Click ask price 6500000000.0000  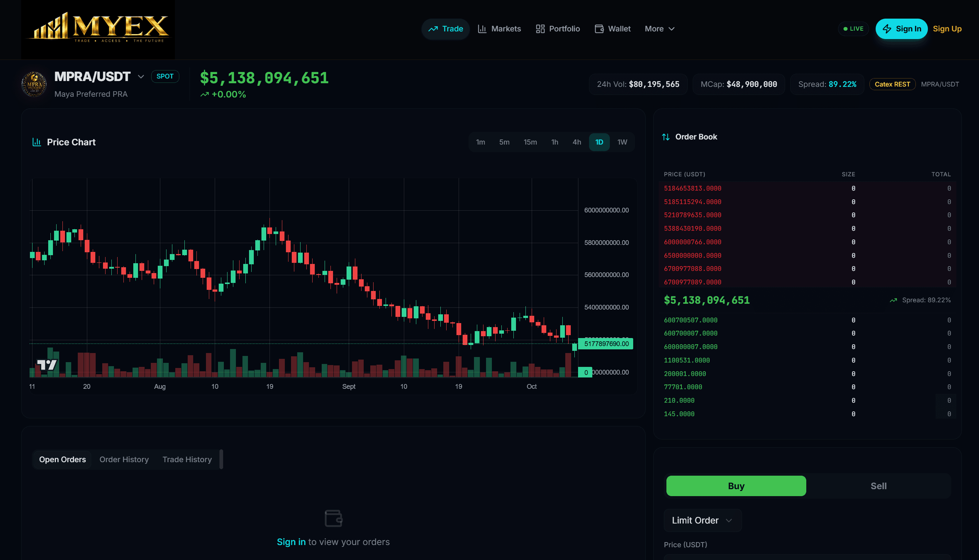pyautogui.click(x=692, y=256)
